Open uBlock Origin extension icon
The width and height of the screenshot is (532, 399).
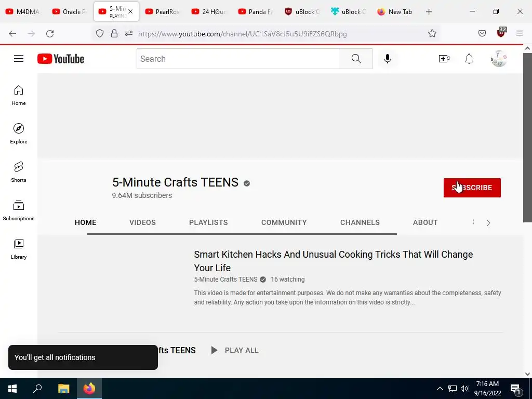tap(501, 33)
